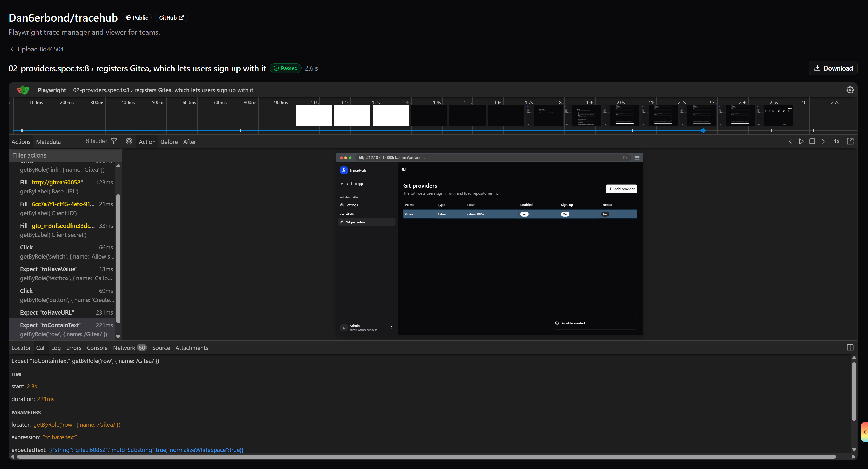Switch to the Metadata tab
The width and height of the screenshot is (868, 469).
click(48, 142)
